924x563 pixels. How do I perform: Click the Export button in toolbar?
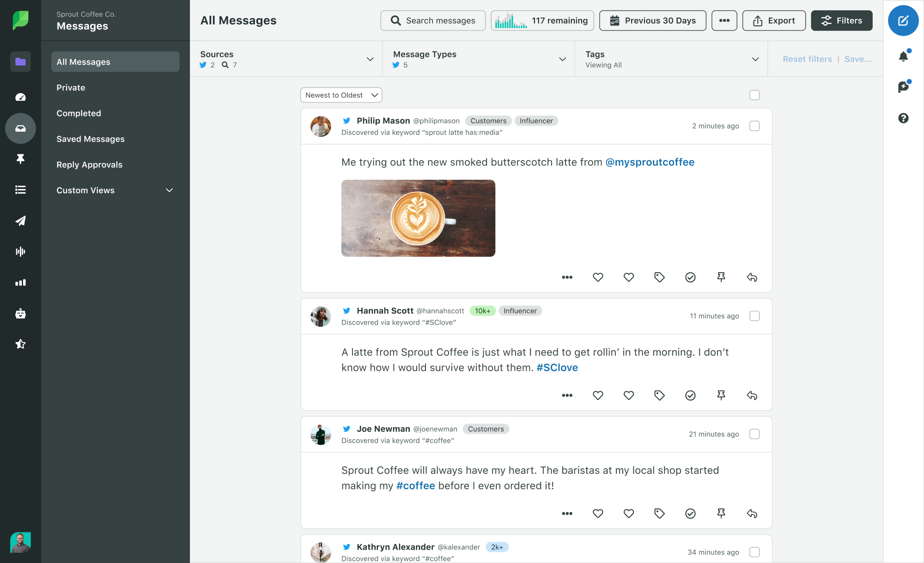(773, 20)
